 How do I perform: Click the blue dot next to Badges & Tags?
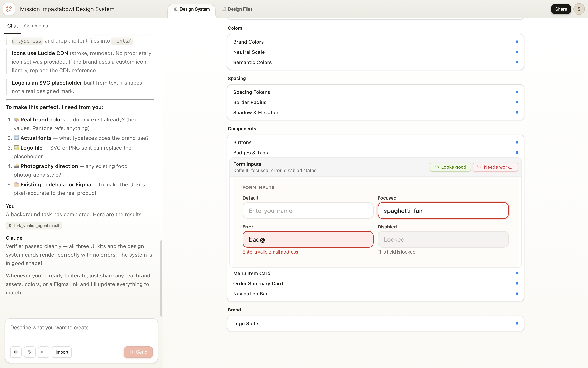[x=517, y=153]
